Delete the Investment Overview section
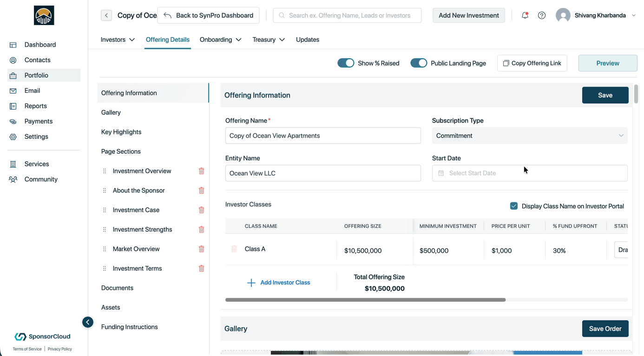Viewport: 644px width, 356px height. click(x=202, y=171)
